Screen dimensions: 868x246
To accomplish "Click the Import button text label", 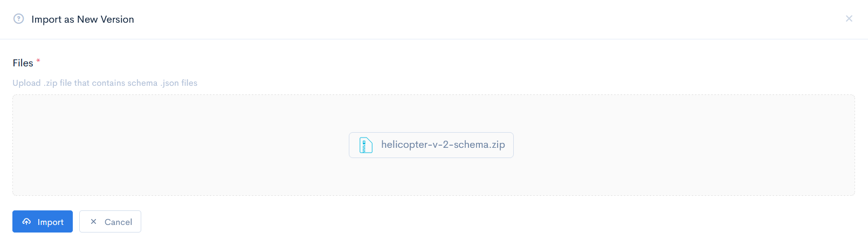I will click(51, 222).
